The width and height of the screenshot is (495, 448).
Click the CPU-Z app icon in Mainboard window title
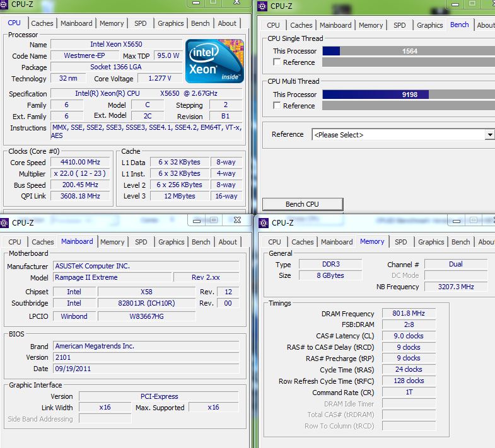pos(4,223)
